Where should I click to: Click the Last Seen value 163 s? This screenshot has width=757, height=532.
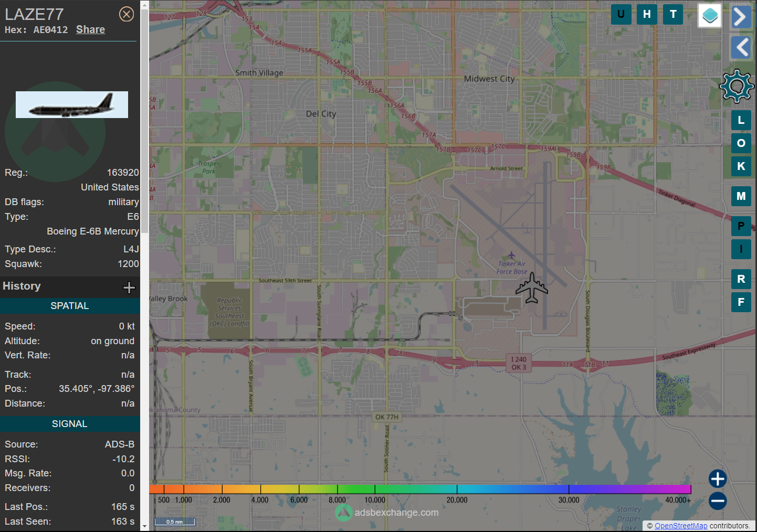click(x=123, y=522)
